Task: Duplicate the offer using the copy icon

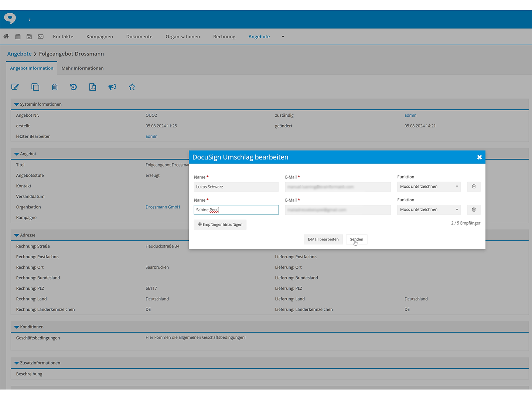Action: click(x=35, y=87)
